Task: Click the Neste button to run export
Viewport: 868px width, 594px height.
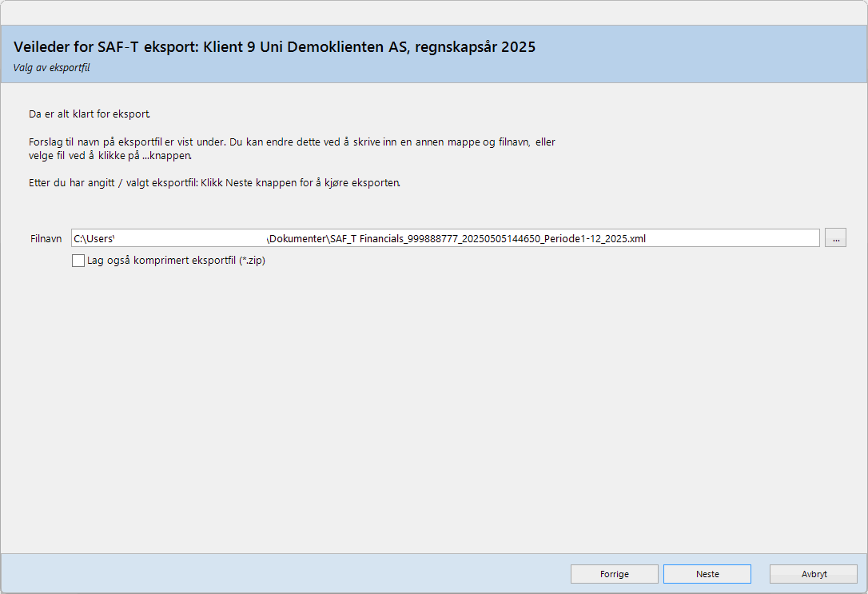Action: 707,574
